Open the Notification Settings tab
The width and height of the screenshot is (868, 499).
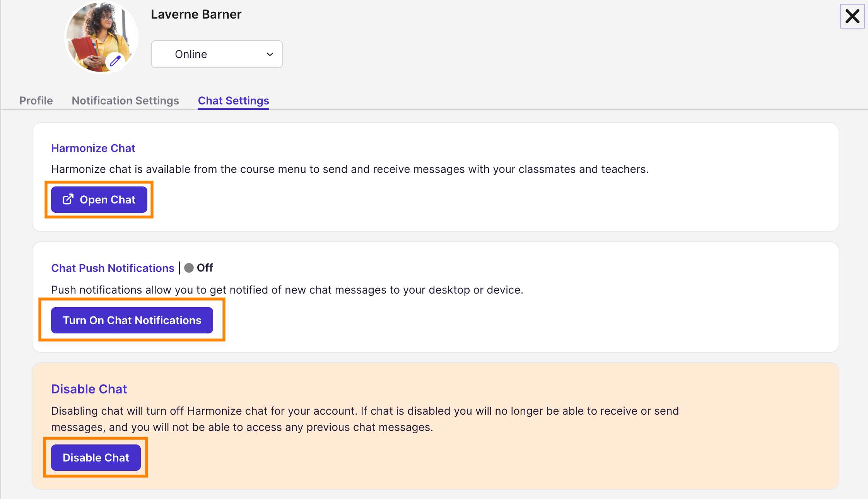coord(125,101)
